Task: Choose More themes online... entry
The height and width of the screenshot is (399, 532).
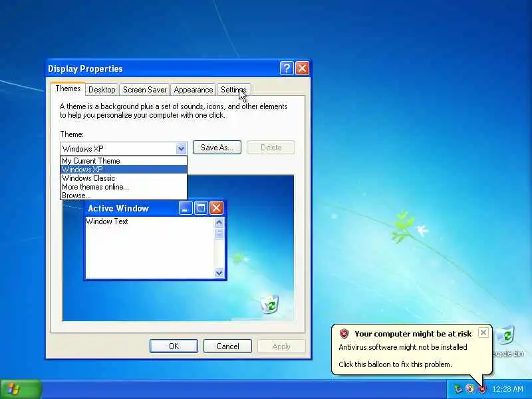Action: (x=124, y=187)
